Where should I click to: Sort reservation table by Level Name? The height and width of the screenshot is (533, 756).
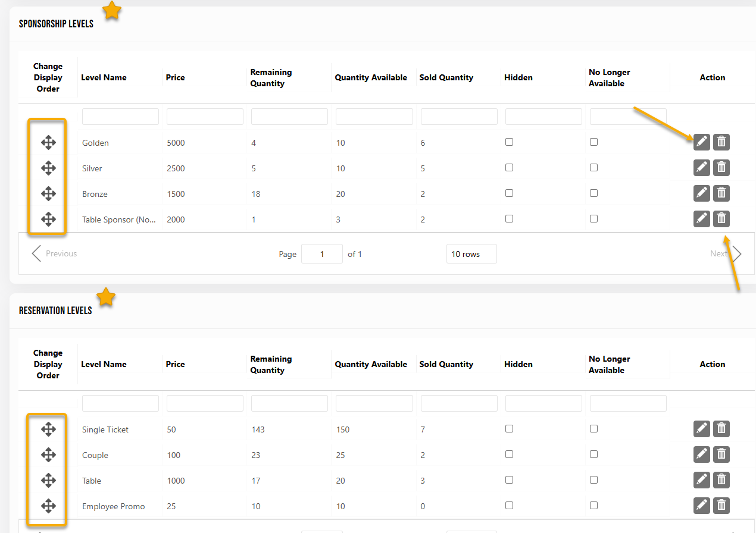(x=104, y=364)
